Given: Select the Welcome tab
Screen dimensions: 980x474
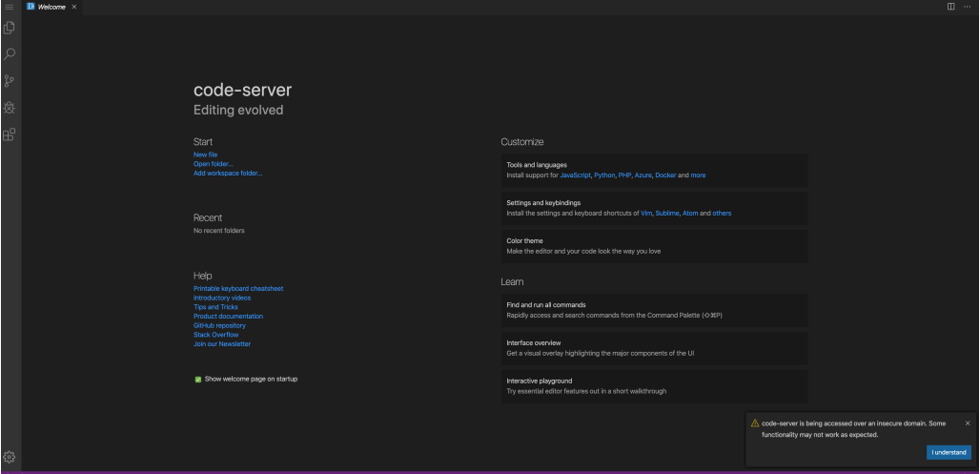Looking at the screenshot, I should point(51,7).
